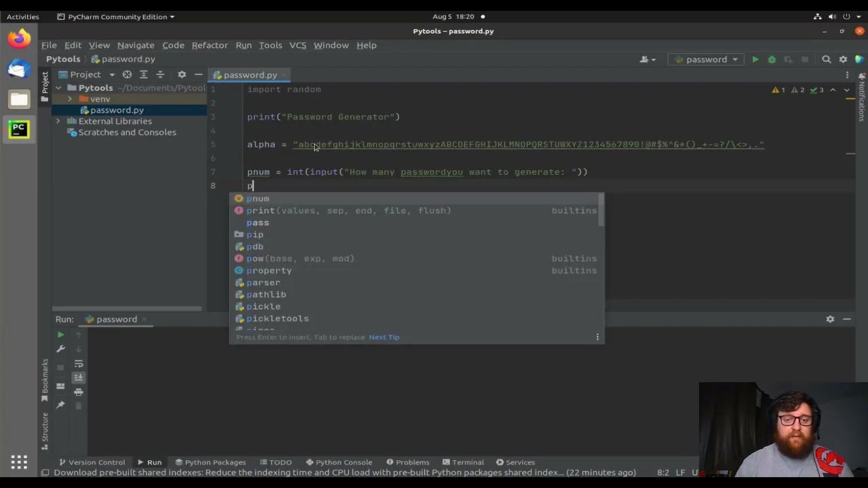The width and height of the screenshot is (868, 488).
Task: Open Search Everywhere magnifier icon
Action: [826, 60]
